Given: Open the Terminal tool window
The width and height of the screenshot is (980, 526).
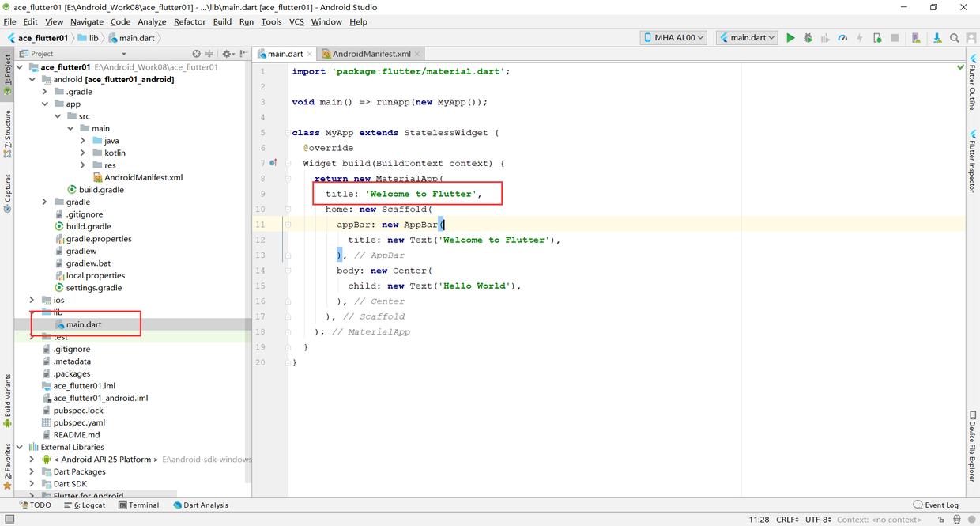Looking at the screenshot, I should coord(139,505).
